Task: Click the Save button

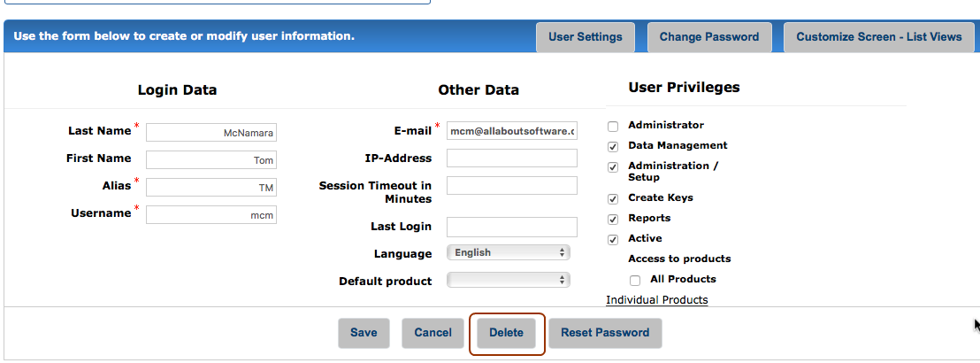Action: tap(364, 333)
